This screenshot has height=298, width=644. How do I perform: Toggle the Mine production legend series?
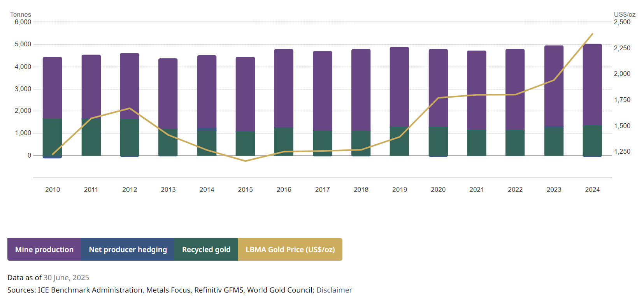[x=44, y=249]
